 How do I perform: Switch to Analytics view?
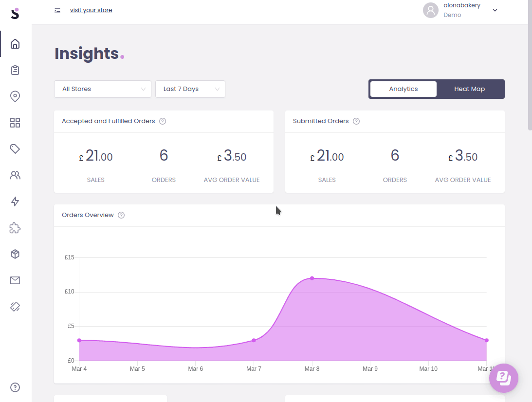pos(403,89)
